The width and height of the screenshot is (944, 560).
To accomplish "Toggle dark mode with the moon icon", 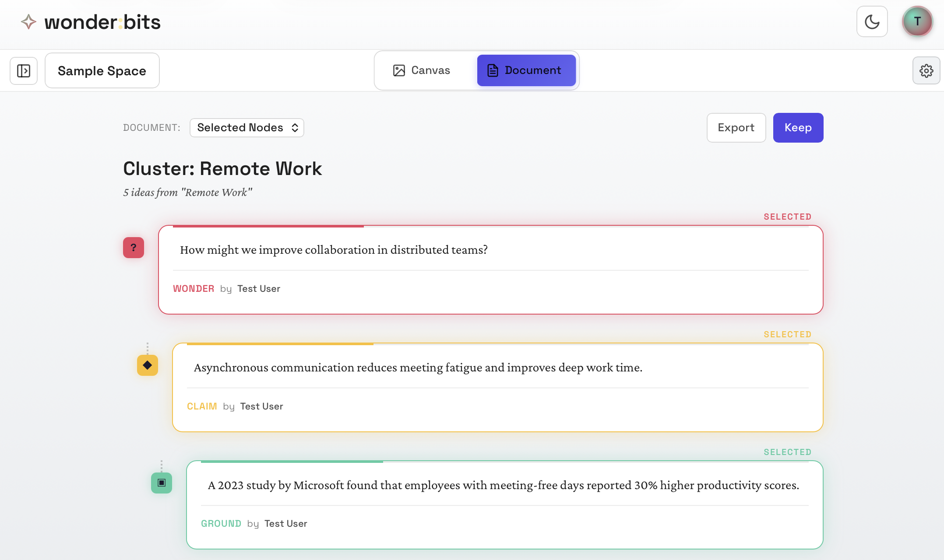I will point(872,21).
